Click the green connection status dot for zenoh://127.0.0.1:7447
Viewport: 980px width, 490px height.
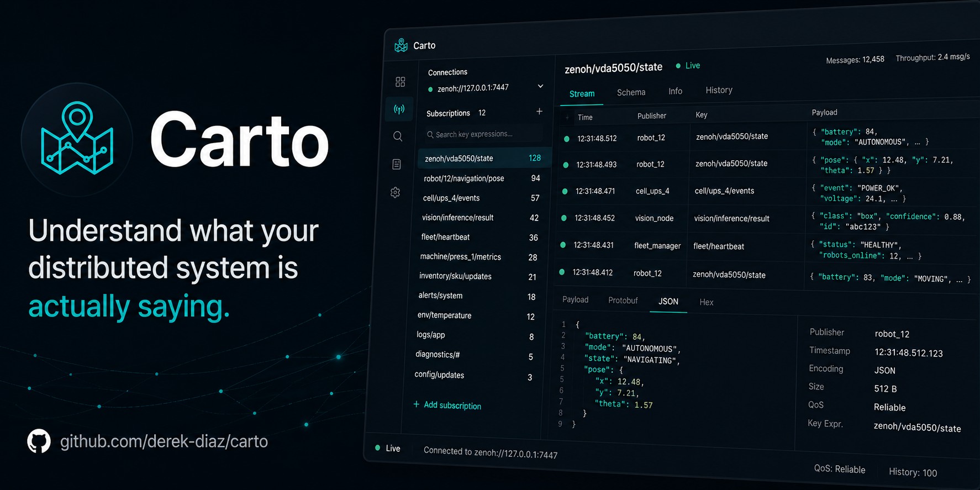[430, 89]
